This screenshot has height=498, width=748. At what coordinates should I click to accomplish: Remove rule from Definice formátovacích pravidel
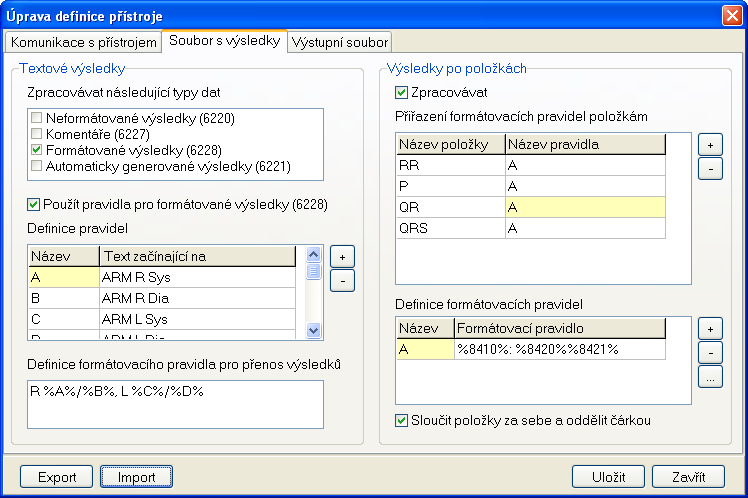point(708,352)
